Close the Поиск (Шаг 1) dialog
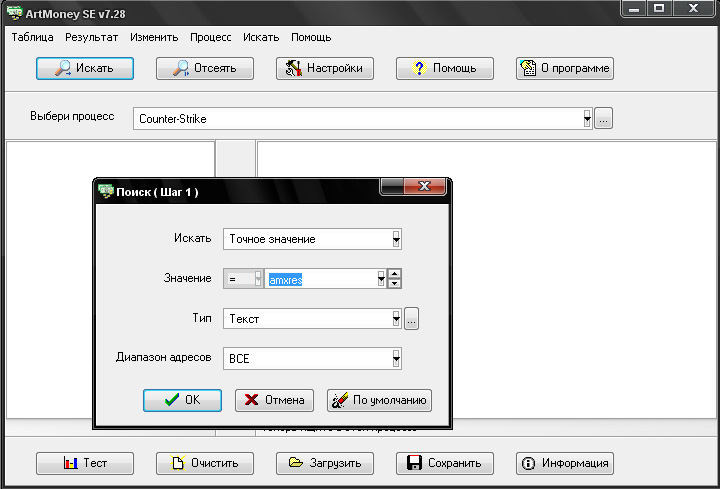Viewport: 720px width, 489px height. click(x=424, y=186)
